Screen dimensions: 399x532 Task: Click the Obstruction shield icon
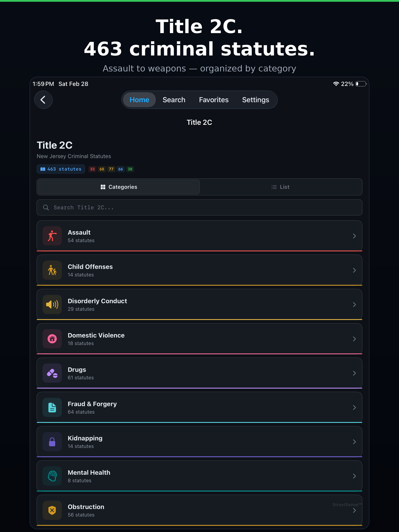pyautogui.click(x=52, y=510)
